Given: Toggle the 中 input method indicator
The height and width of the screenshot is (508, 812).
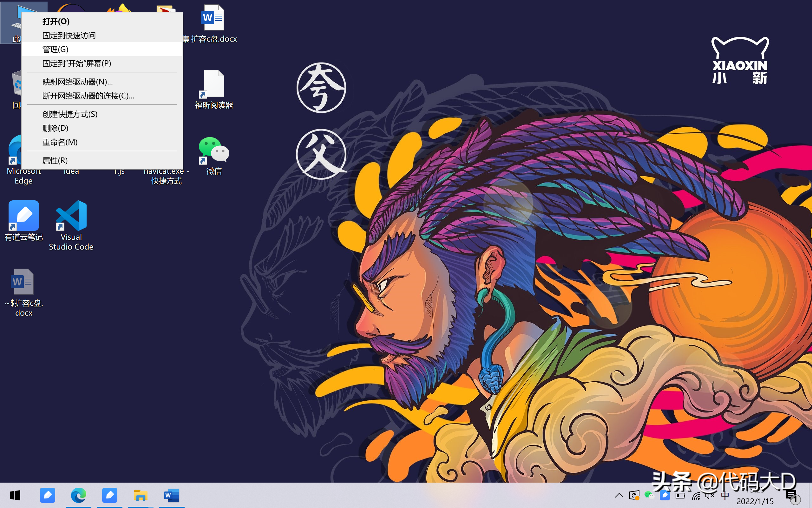Looking at the screenshot, I should (x=725, y=496).
